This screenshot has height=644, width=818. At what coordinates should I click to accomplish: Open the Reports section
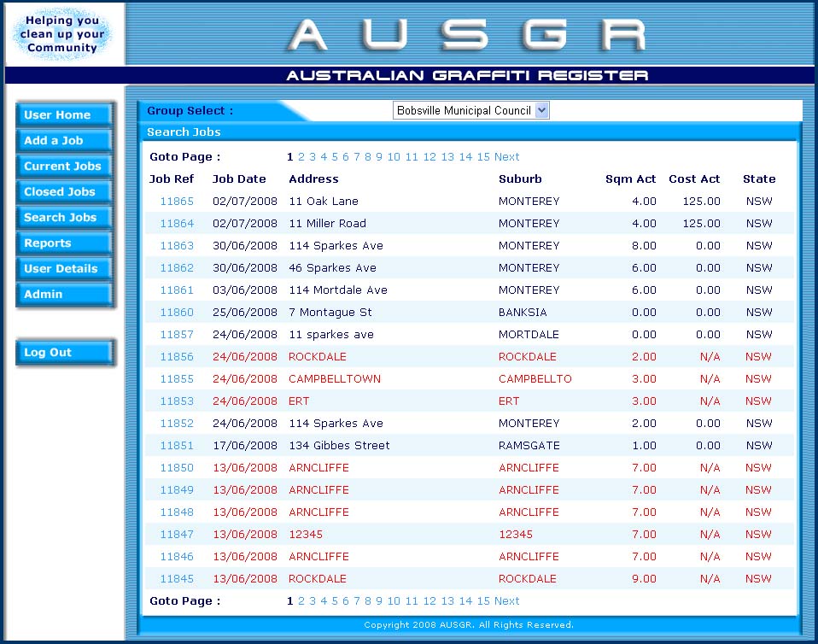[x=64, y=243]
